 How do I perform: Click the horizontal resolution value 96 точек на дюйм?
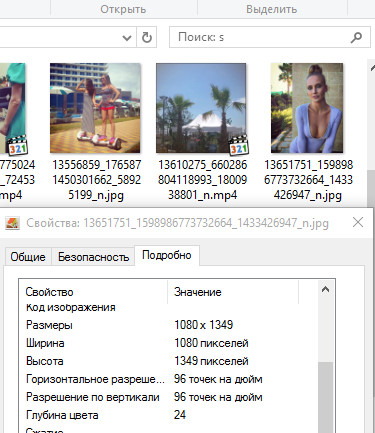coord(218,379)
